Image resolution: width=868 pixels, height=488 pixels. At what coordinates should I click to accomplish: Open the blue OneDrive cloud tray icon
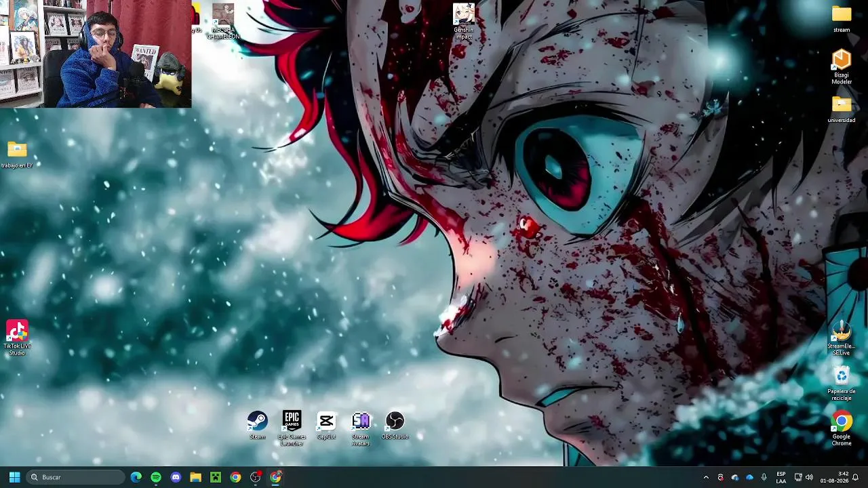[749, 477]
